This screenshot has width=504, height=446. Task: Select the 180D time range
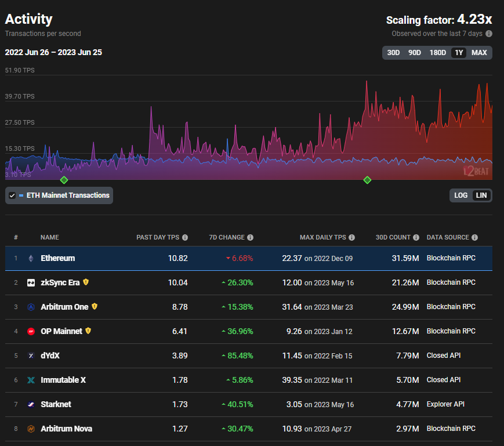pyautogui.click(x=437, y=53)
